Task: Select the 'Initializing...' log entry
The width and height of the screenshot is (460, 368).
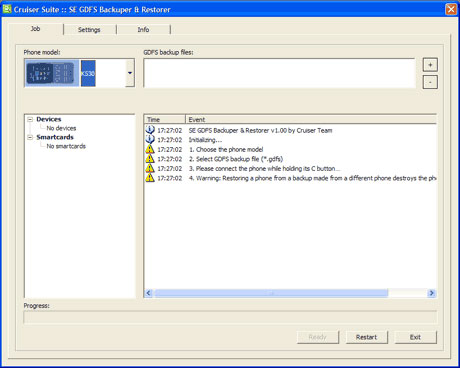Action: click(205, 140)
